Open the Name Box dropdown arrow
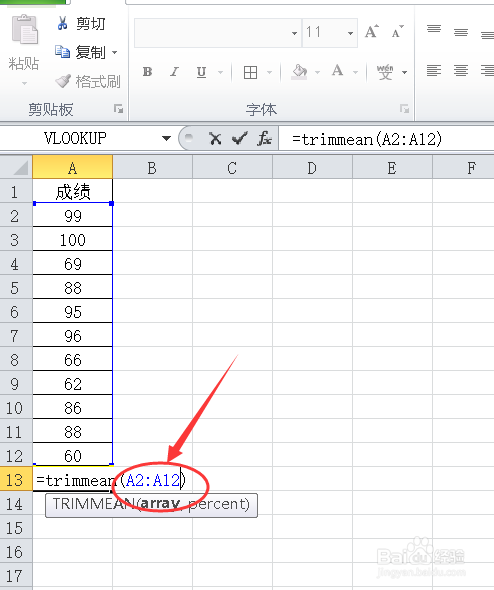The image size is (494, 590). click(166, 138)
